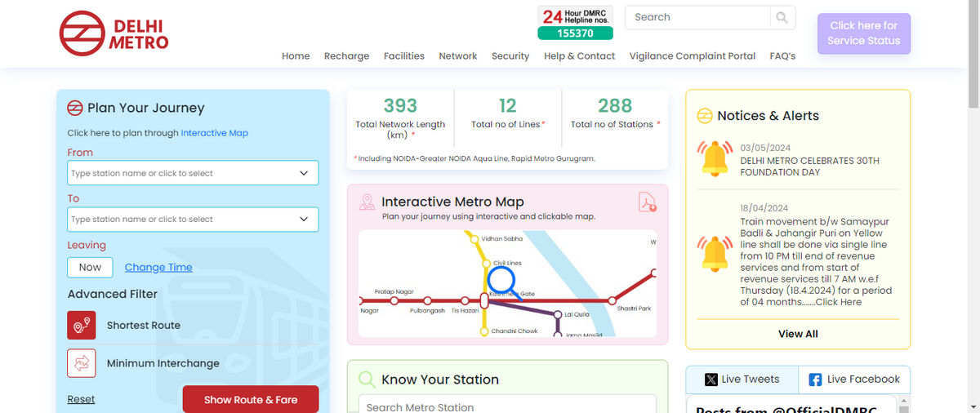Click in the Search Metro Station field
Screen dimensions: 980x413
pyautogui.click(x=506, y=406)
